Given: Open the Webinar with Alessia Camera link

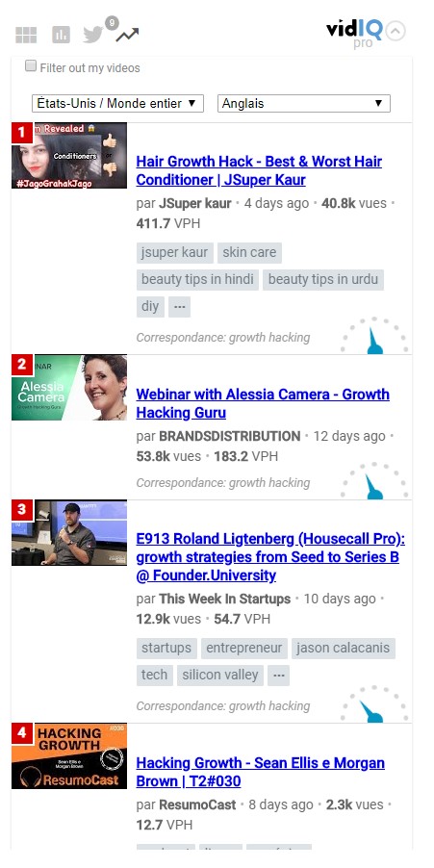Looking at the screenshot, I should pyautogui.click(x=263, y=403).
